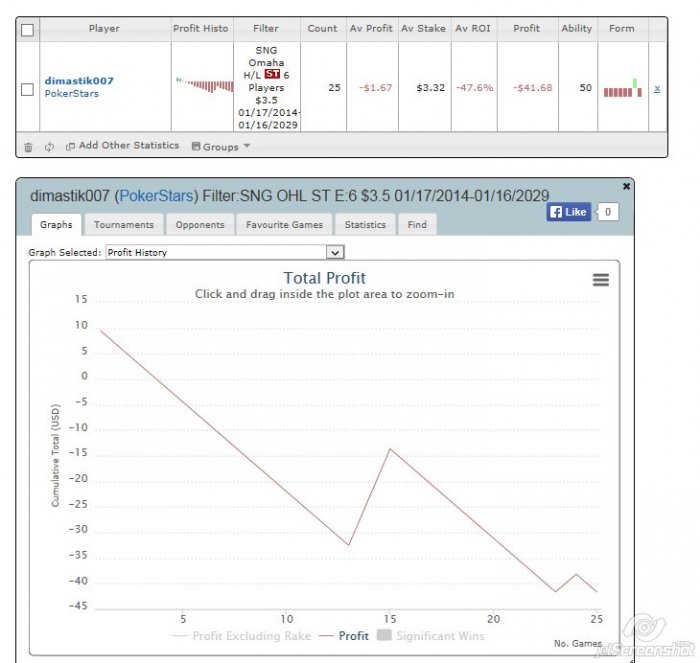The width and height of the screenshot is (700, 663).
Task: Switch to the Tournaments tab
Action: [124, 225]
